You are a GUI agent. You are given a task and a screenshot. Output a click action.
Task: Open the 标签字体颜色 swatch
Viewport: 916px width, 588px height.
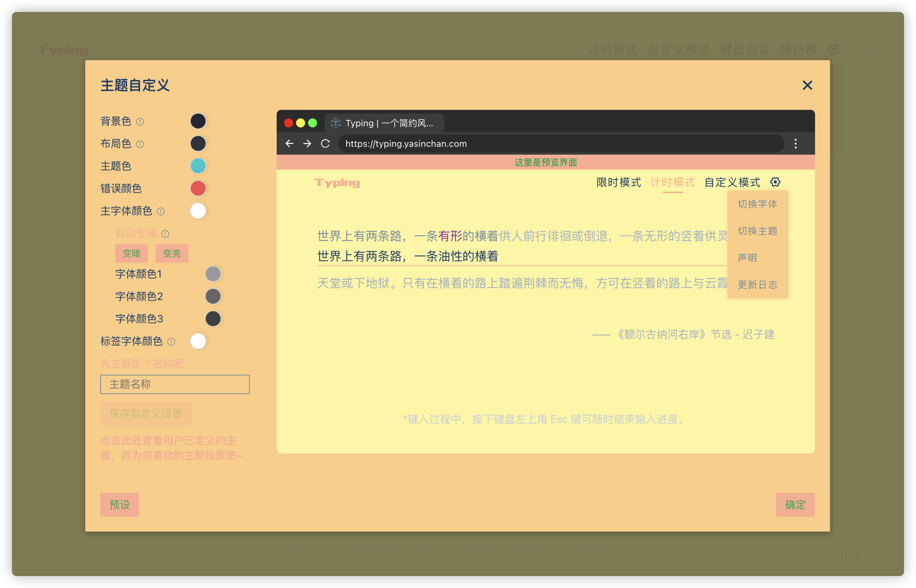tap(198, 341)
